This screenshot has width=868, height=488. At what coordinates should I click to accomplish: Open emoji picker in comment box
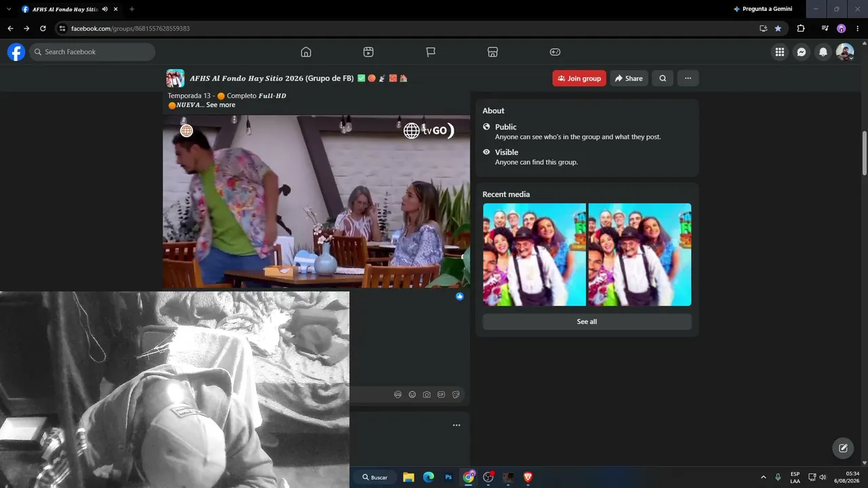point(412,394)
